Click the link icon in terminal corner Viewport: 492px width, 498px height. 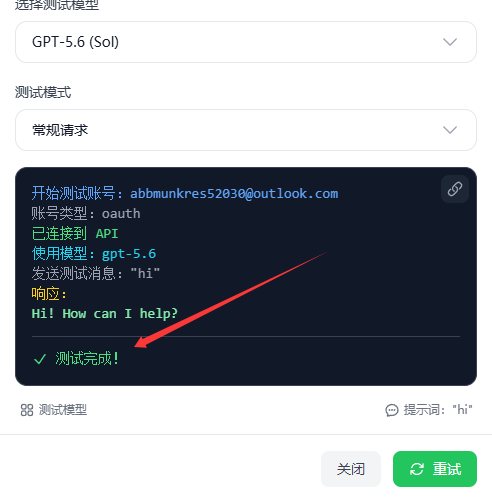[455, 189]
